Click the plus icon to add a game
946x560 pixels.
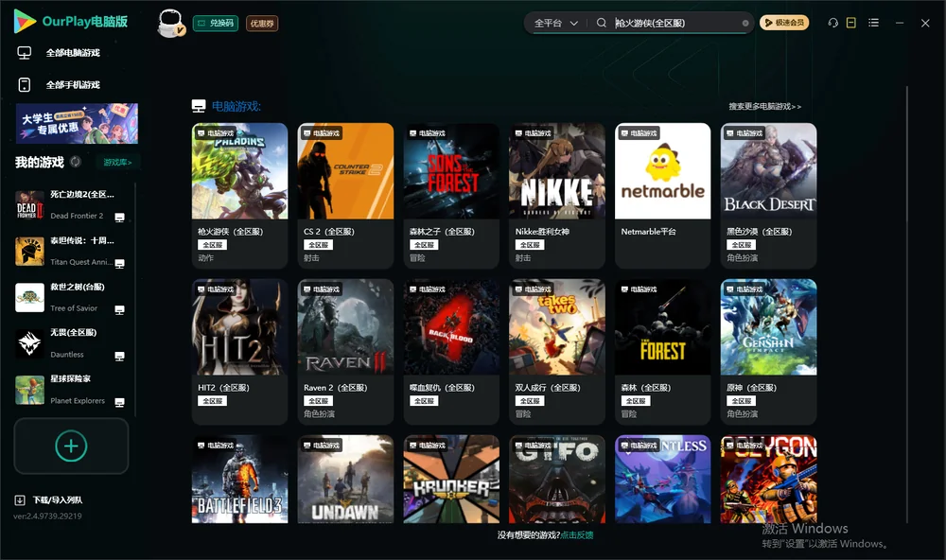click(71, 446)
